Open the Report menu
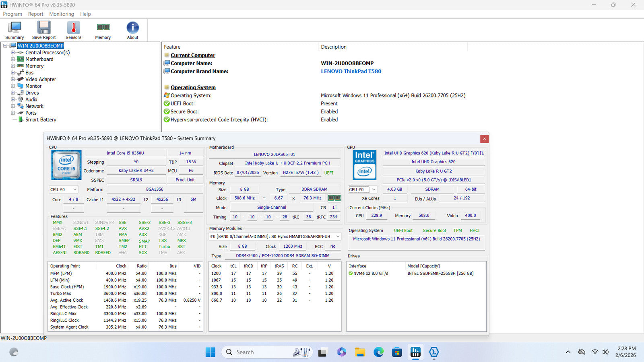644x362 pixels. click(x=35, y=14)
